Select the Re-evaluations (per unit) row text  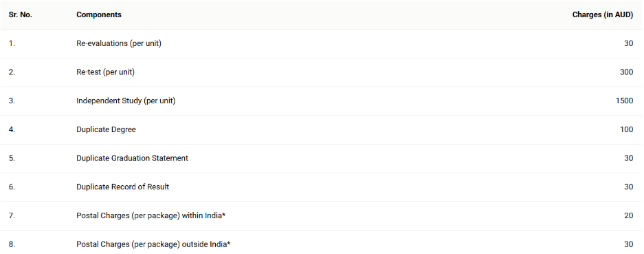pos(119,43)
